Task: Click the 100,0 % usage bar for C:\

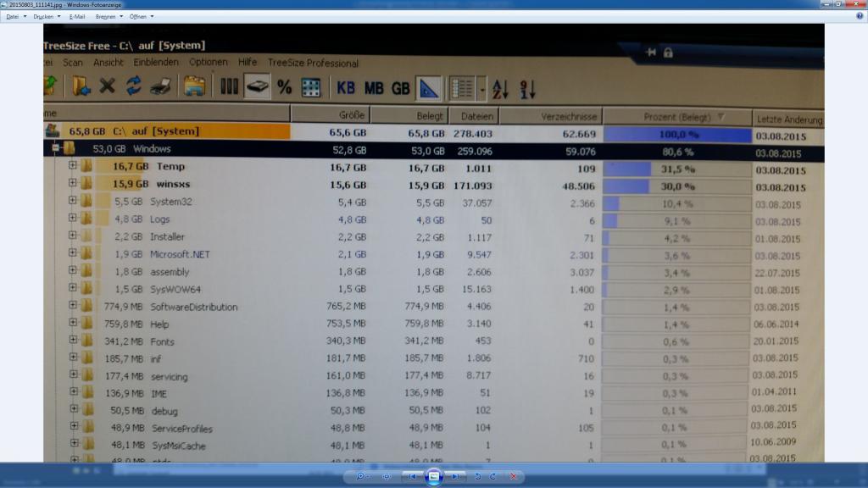Action: [677, 135]
